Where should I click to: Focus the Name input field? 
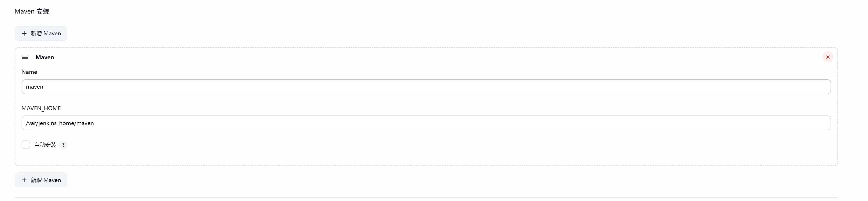tap(426, 87)
